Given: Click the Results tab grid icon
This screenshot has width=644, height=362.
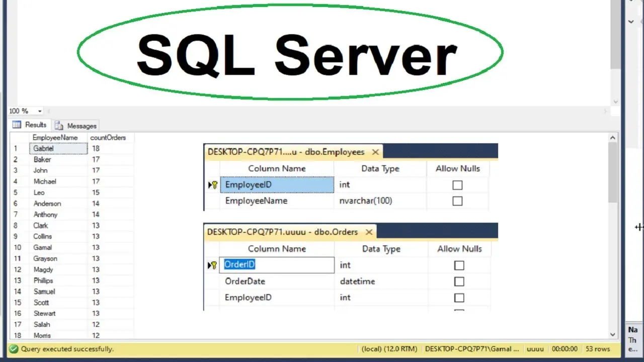Looking at the screenshot, I should tap(17, 125).
